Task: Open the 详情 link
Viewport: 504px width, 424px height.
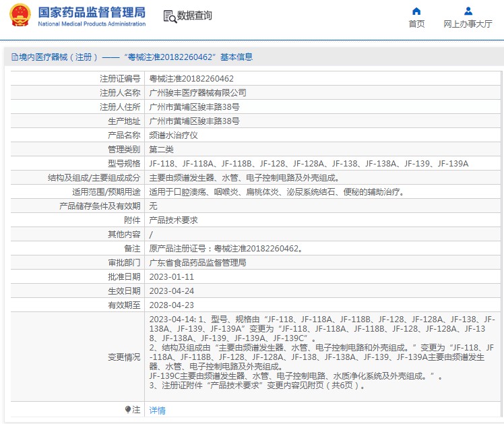Action: point(157,410)
